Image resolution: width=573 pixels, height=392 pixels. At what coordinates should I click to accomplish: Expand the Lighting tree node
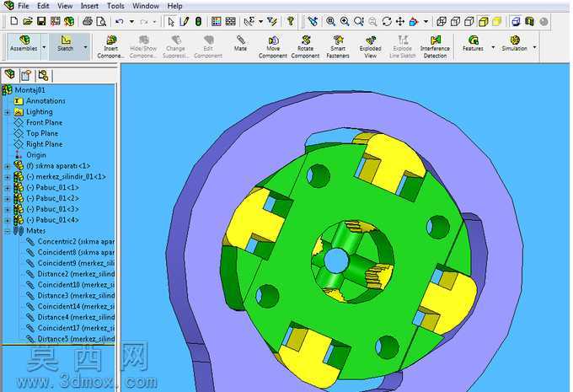click(7, 112)
